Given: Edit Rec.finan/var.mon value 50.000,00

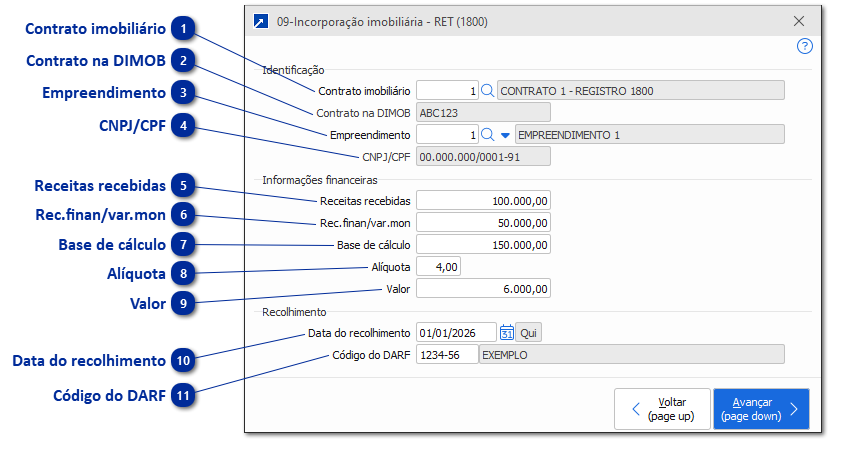Looking at the screenshot, I should tap(483, 223).
